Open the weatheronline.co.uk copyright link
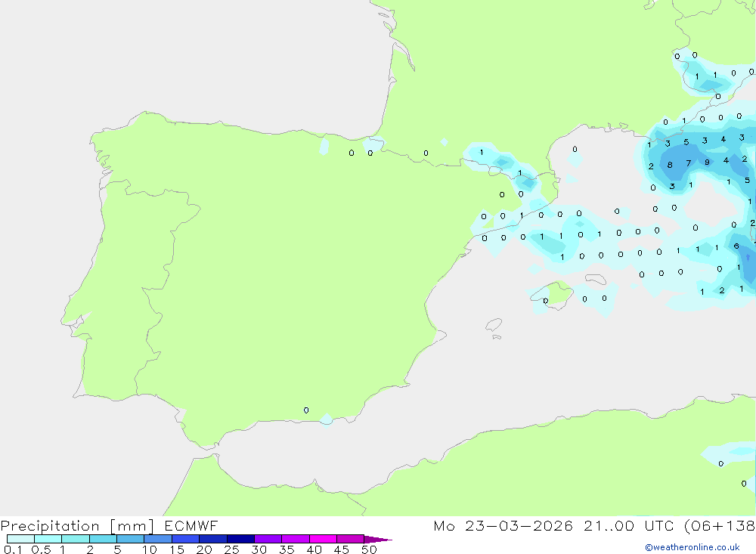The width and height of the screenshot is (756, 554). point(692,547)
